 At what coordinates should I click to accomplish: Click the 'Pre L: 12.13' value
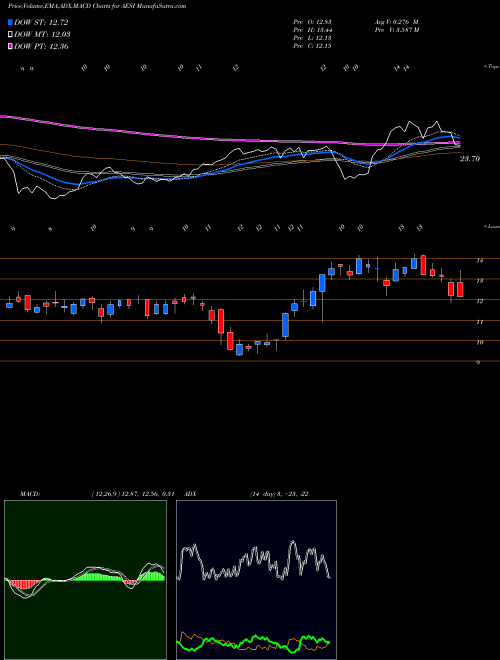tap(312, 38)
